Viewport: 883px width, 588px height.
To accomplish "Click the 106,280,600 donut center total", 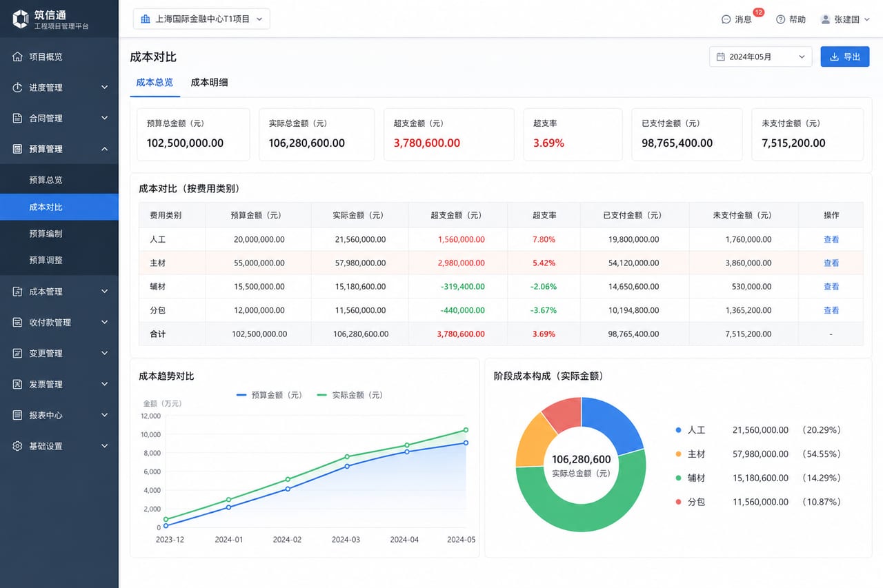I will pyautogui.click(x=581, y=460).
